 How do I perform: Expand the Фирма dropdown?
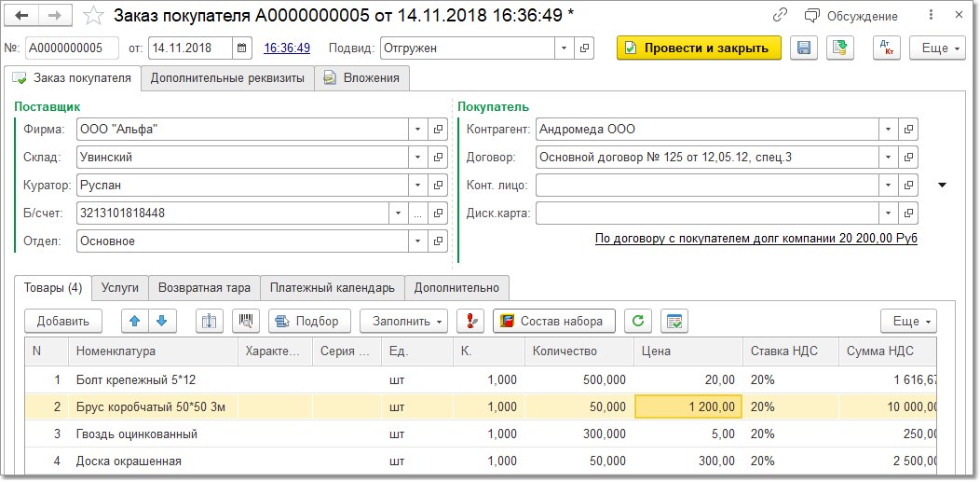[417, 130]
